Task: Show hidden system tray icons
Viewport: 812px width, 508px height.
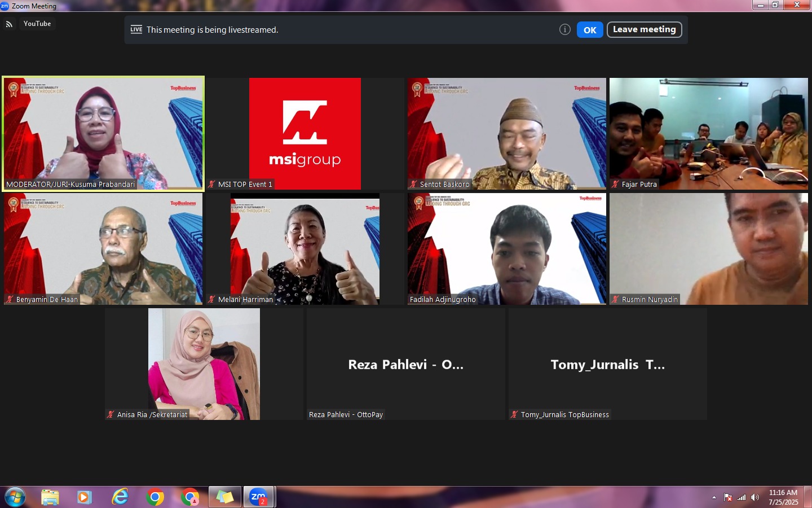Action: click(714, 497)
